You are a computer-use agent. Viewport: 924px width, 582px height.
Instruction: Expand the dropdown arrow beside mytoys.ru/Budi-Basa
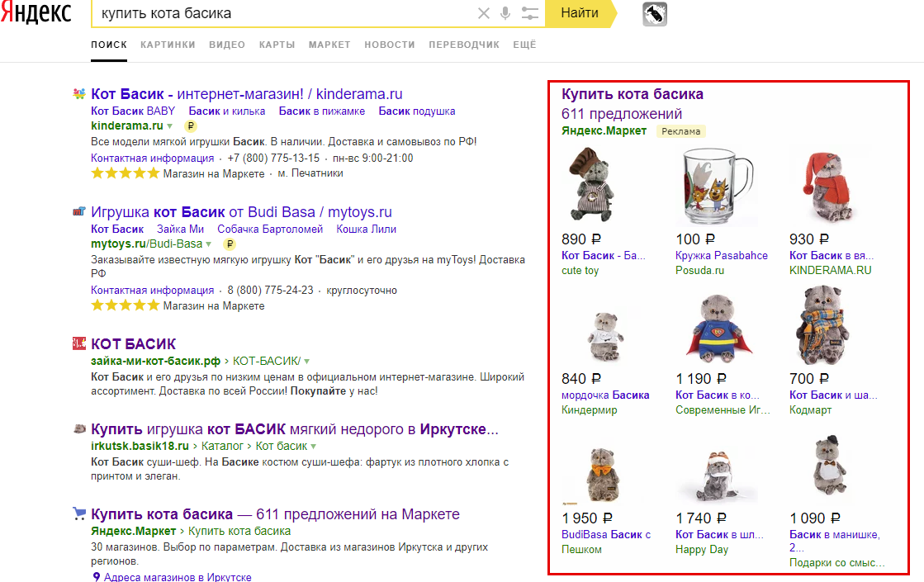click(209, 244)
